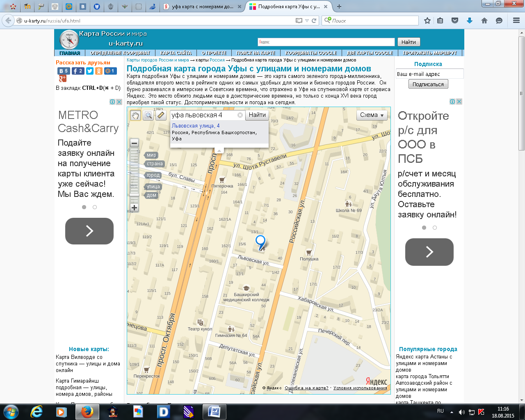525x420 pixels.
Task: Open the Россия breadcrumb link
Action: [217, 60]
